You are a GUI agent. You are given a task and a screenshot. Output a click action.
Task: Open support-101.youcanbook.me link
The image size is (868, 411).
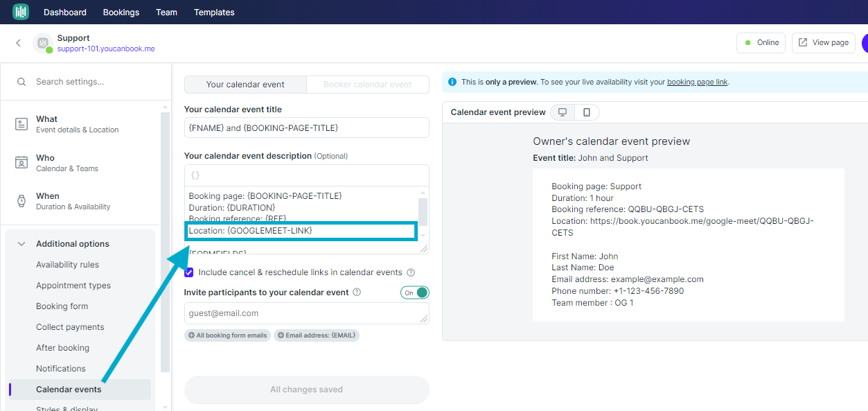(x=106, y=49)
